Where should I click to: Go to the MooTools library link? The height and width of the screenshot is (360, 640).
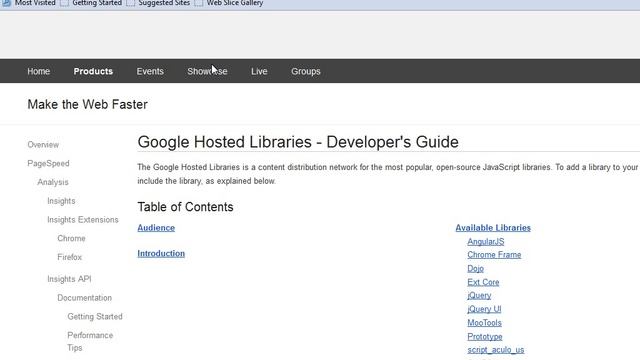484,323
